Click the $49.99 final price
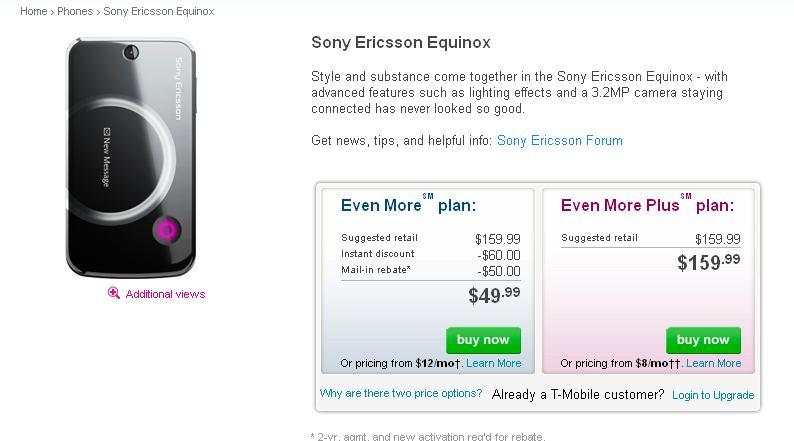794x441 pixels. click(x=494, y=295)
